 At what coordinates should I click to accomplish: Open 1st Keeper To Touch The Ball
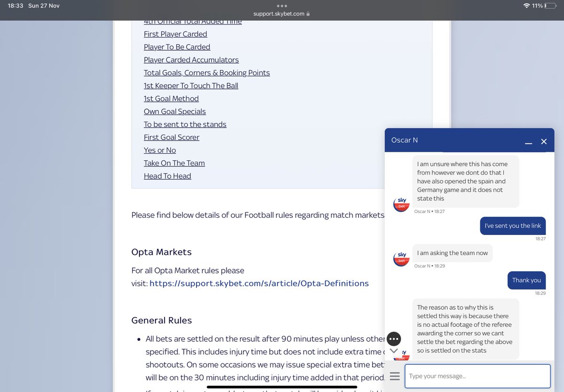[x=191, y=86]
